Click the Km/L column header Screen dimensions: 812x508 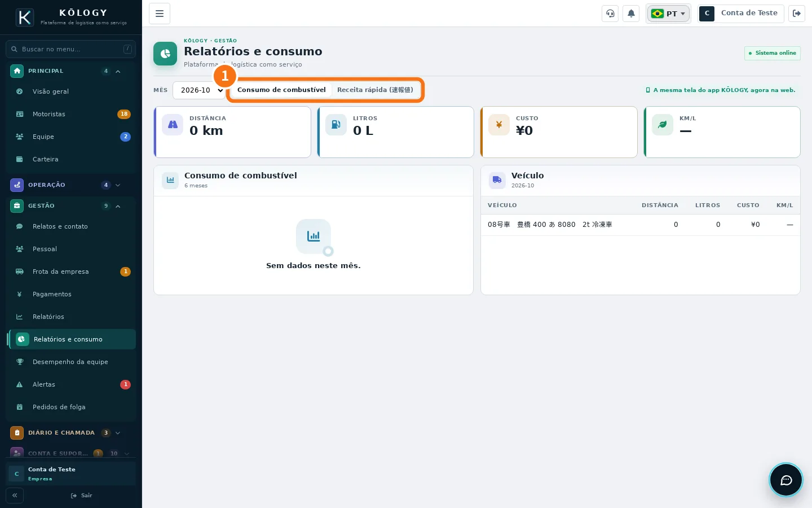pyautogui.click(x=784, y=205)
